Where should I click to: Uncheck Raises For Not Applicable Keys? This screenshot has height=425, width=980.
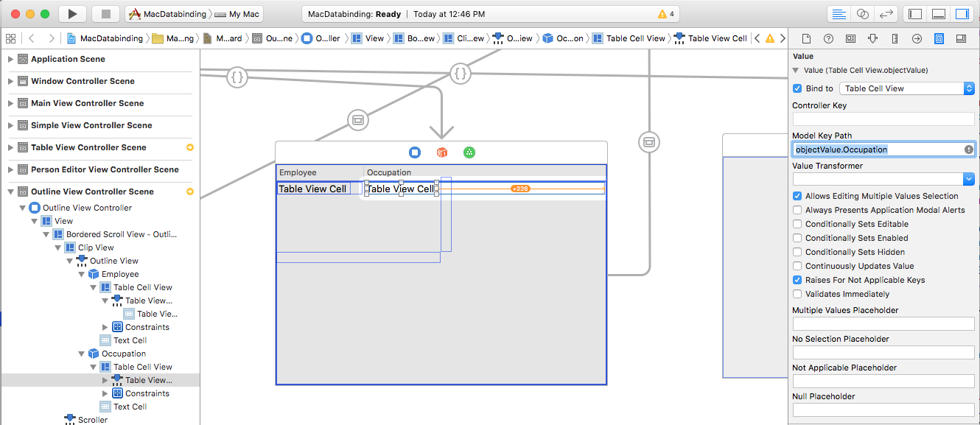point(797,280)
